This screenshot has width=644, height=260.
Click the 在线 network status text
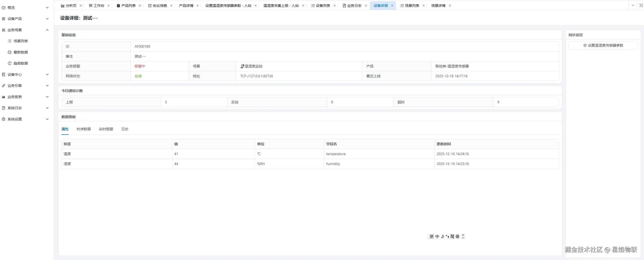click(x=138, y=76)
